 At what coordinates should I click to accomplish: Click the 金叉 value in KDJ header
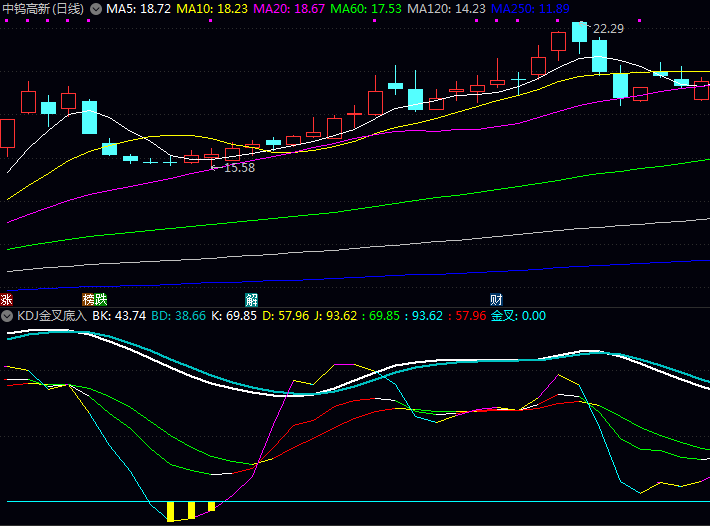[x=518, y=316]
